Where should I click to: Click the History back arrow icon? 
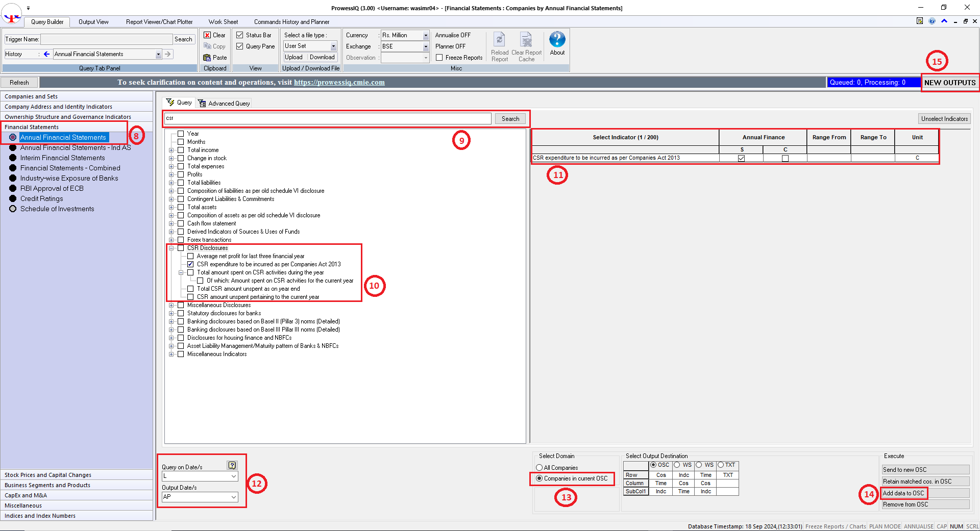[x=47, y=54]
